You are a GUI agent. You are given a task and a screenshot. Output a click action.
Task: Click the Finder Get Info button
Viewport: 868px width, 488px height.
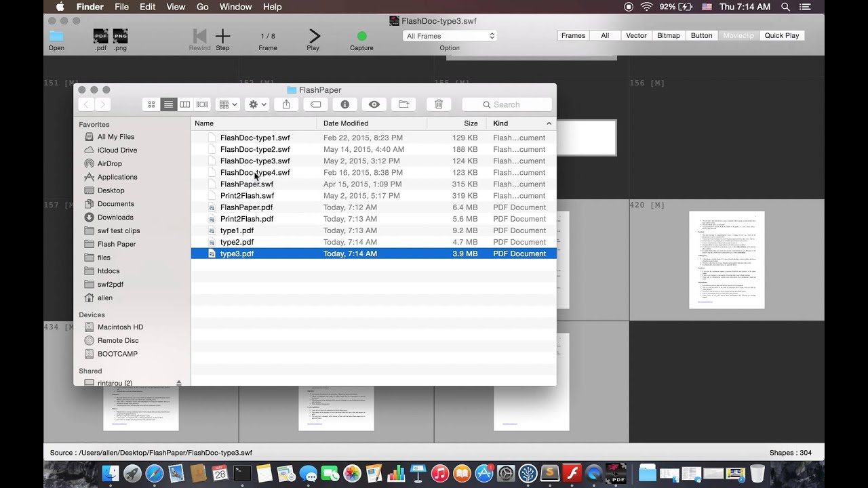[x=344, y=104]
